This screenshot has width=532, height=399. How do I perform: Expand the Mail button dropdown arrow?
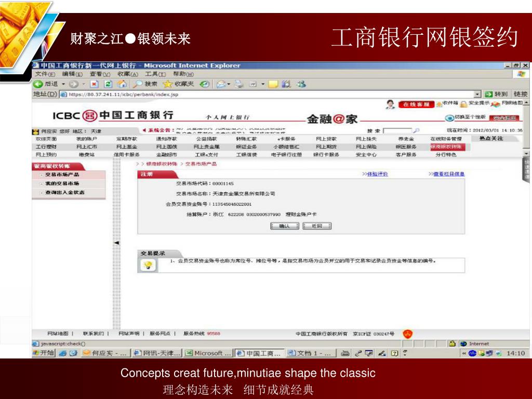point(229,84)
